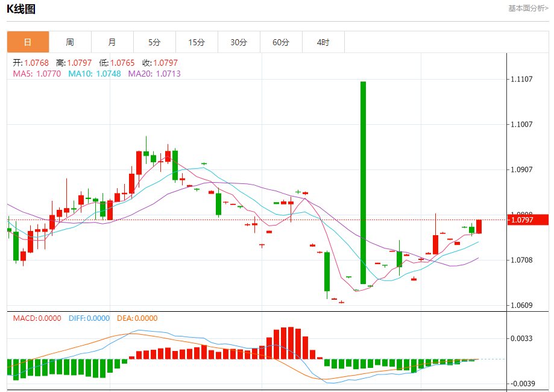Screen dimensions: 554x392
Task: Open the 60分 interval tab
Action: click(x=282, y=42)
